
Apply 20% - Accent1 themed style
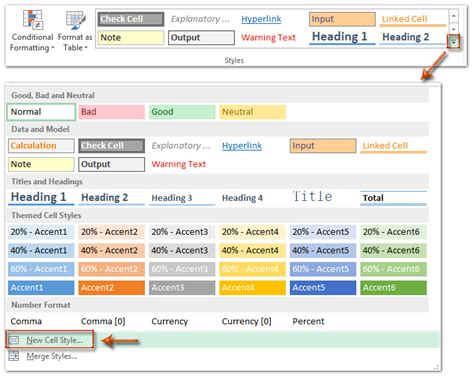coord(41,232)
